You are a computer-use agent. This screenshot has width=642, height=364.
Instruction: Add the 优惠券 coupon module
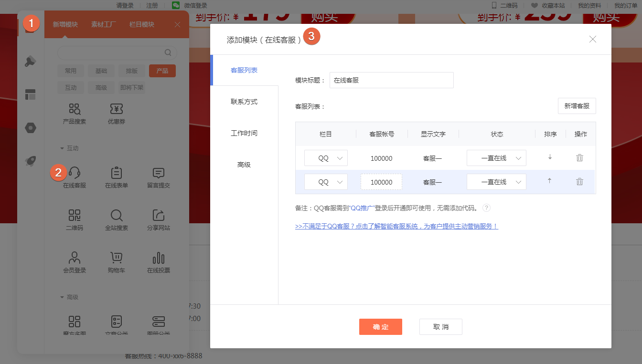tap(117, 114)
